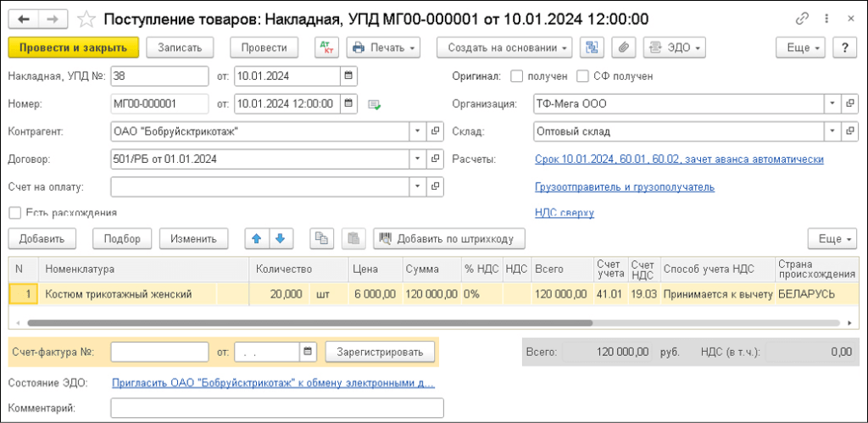Open the EDO invitation link for Бобруйсктрикотаж
The width and height of the screenshot is (868, 423).
[x=274, y=383]
